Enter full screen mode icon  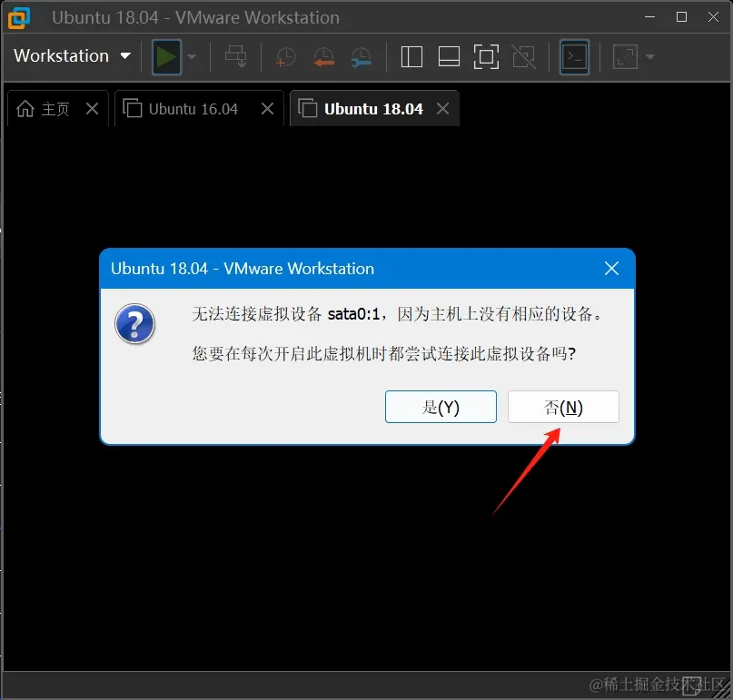click(486, 57)
